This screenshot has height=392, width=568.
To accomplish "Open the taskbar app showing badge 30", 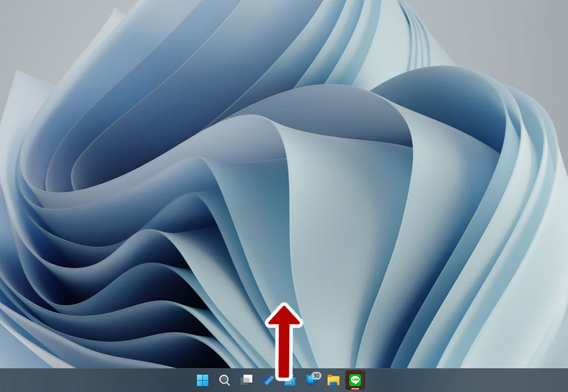I will [312, 381].
